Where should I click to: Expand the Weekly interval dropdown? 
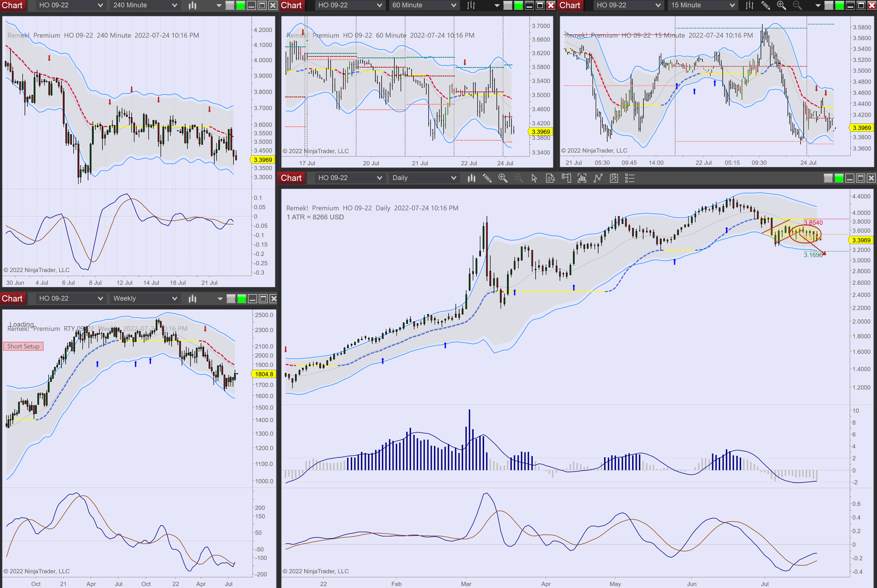pos(145,299)
